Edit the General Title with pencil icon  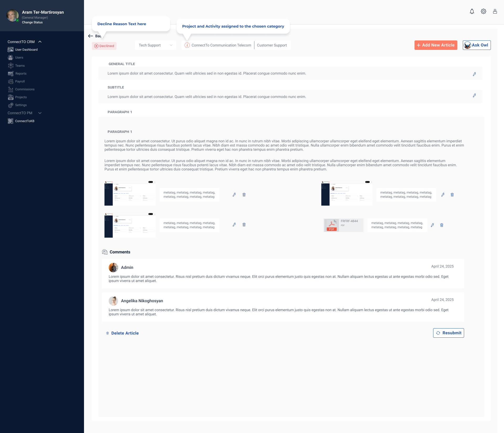tap(474, 74)
